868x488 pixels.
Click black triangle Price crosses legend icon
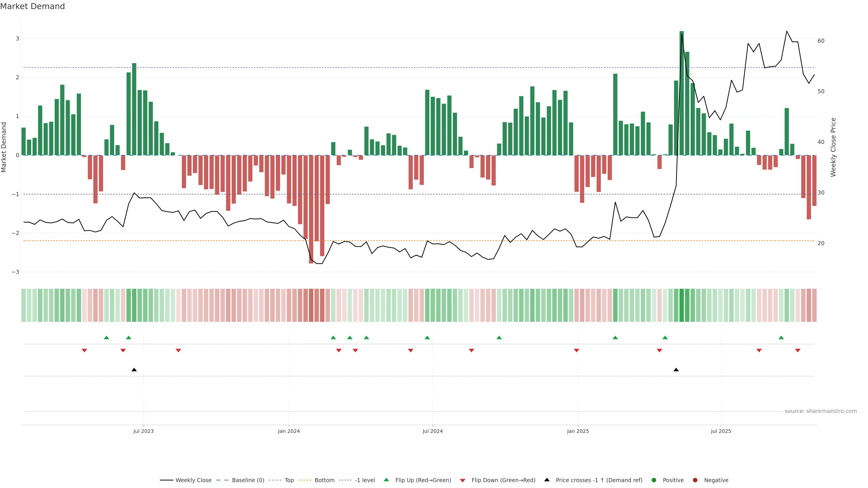point(547,480)
